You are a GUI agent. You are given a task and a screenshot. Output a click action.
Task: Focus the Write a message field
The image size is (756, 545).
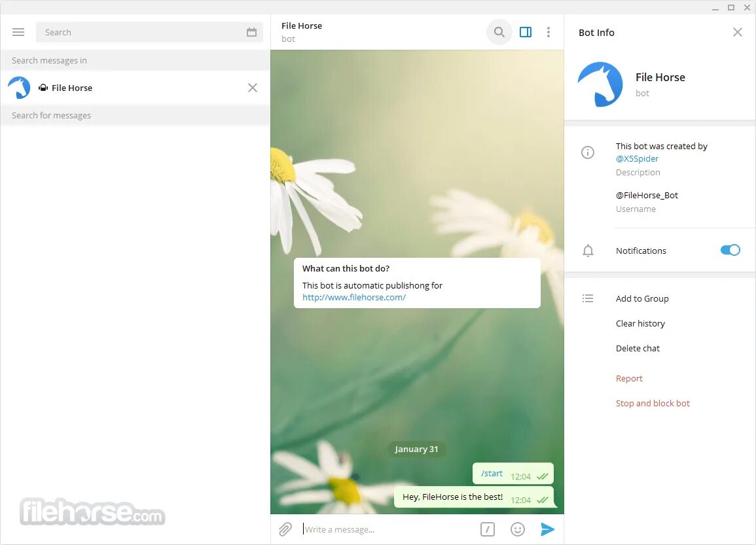pyautogui.click(x=388, y=529)
